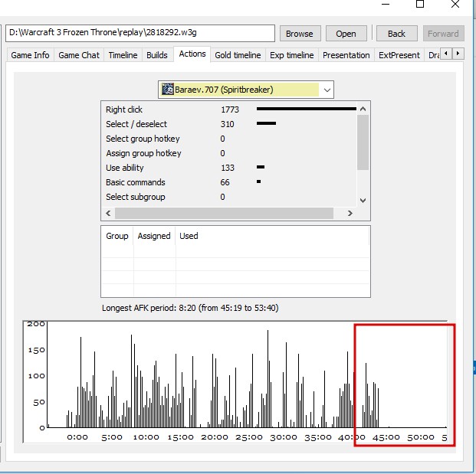Click horizontal scroll right arrow of actions list
The width and height of the screenshot is (476, 474).
coord(350,213)
